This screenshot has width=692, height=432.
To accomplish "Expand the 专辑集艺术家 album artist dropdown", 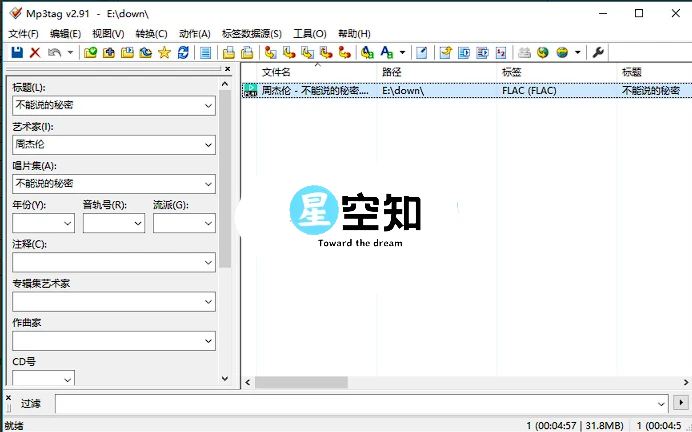I will (208, 302).
